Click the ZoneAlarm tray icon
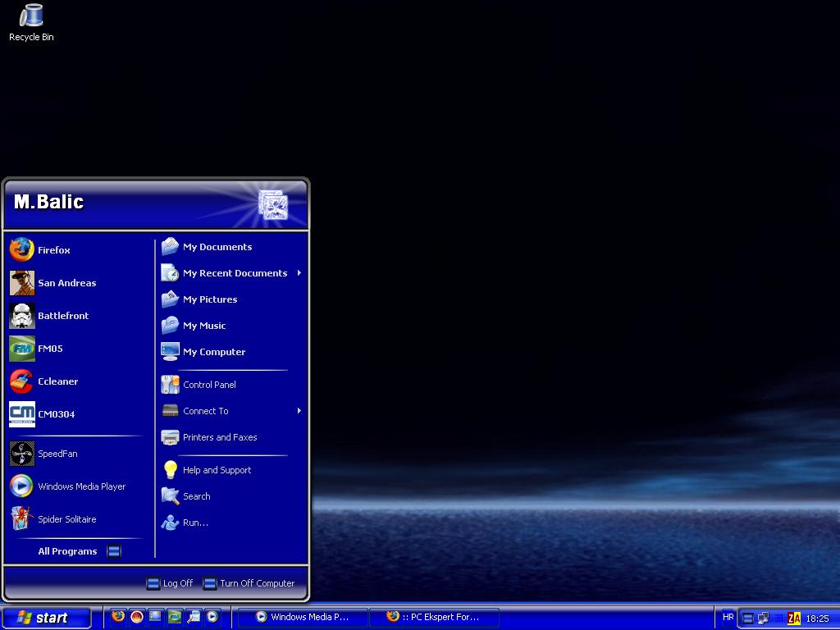This screenshot has width=840, height=630. tap(793, 619)
